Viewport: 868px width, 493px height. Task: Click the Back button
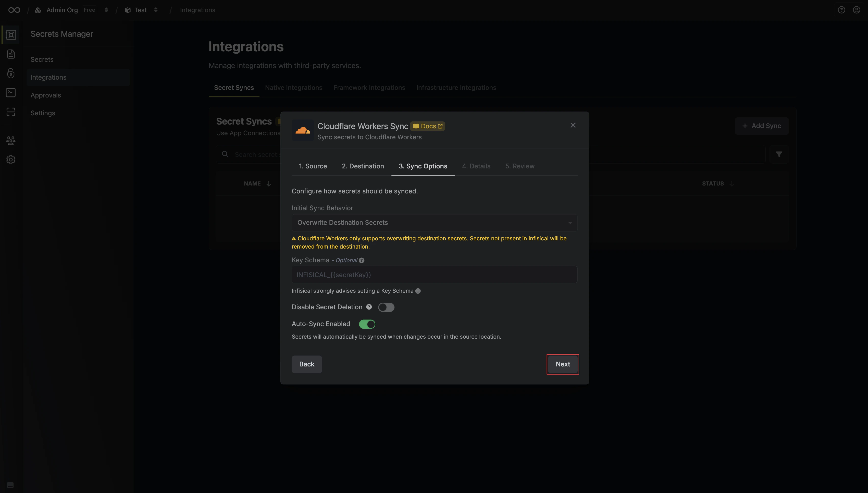coord(307,364)
